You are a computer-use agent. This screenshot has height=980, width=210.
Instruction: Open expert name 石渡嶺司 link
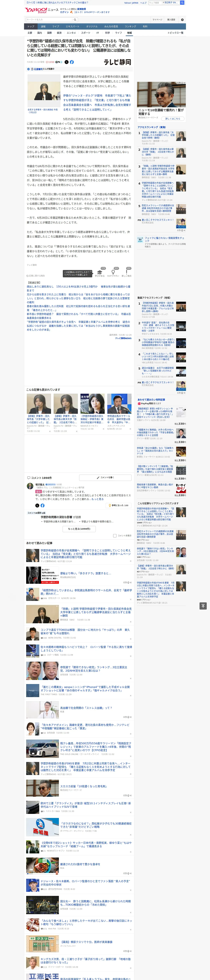tap(38, 69)
